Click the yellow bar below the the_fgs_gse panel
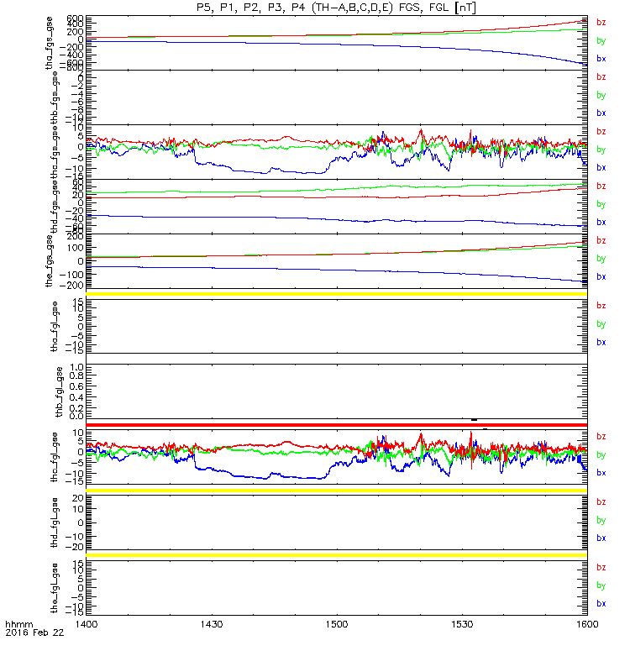The width and height of the screenshot is (630, 672). (x=337, y=294)
